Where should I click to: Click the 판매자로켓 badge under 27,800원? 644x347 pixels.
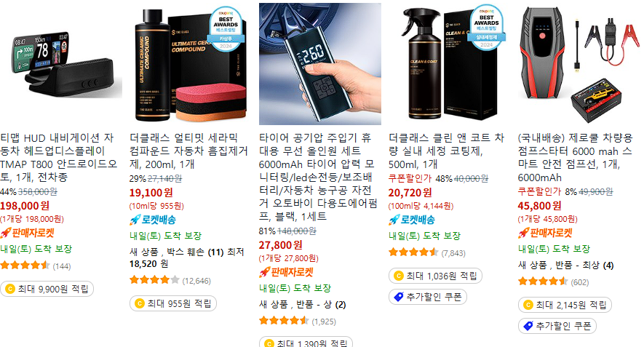click(x=286, y=272)
